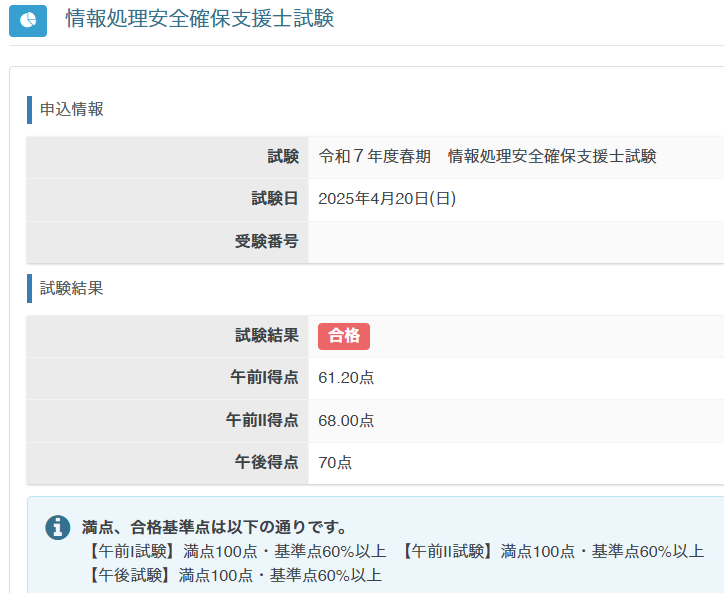
Task: Click the red 合格 result badge
Action: 344,336
